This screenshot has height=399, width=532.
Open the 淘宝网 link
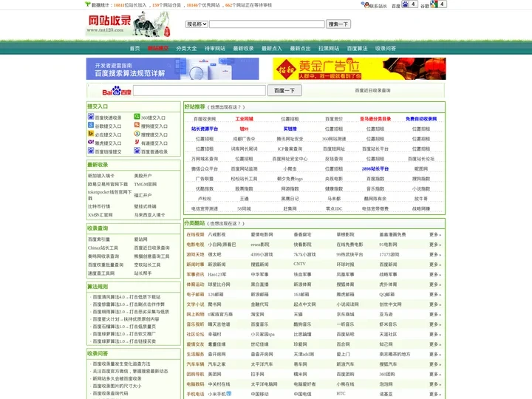point(258,314)
